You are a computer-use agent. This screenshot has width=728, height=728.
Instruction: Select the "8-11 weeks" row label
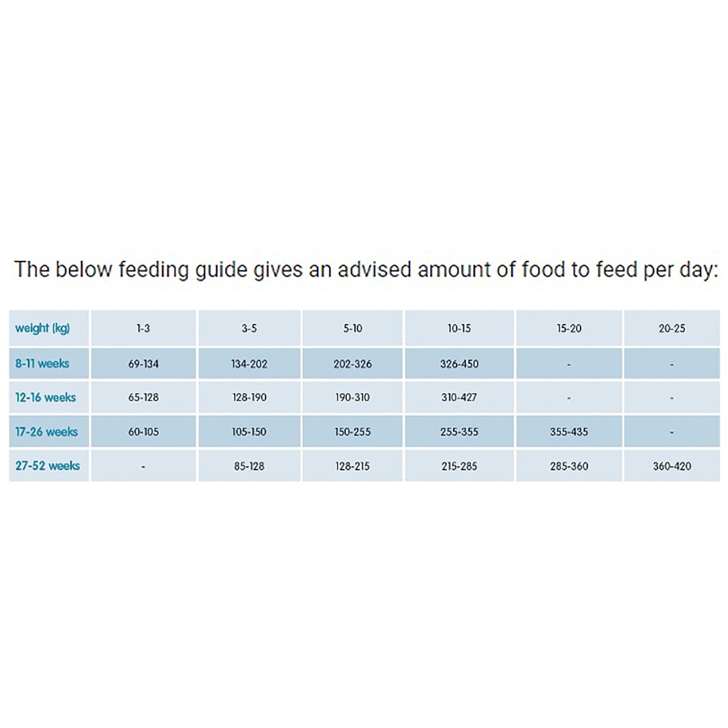(x=42, y=364)
